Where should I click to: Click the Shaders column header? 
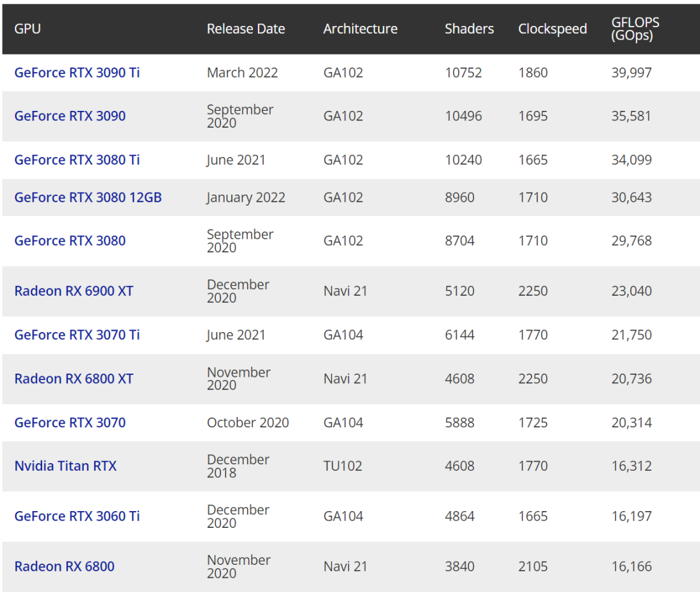point(469,29)
